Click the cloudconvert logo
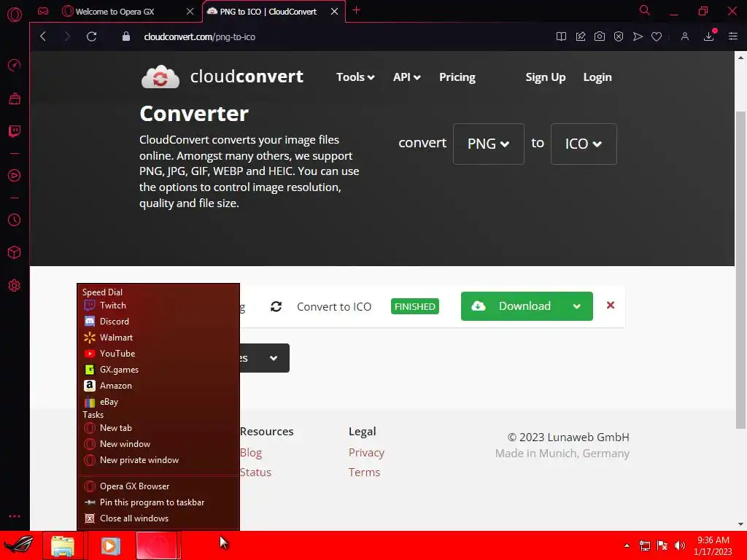747x560 pixels. point(222,77)
